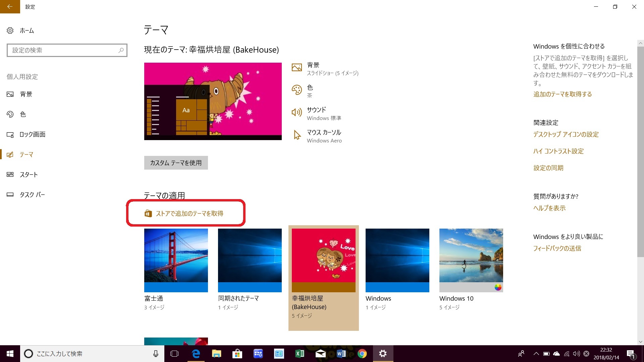This screenshot has height=362, width=644.
Task: Open ハイ コントラスト設定 link
Action: click(x=558, y=151)
